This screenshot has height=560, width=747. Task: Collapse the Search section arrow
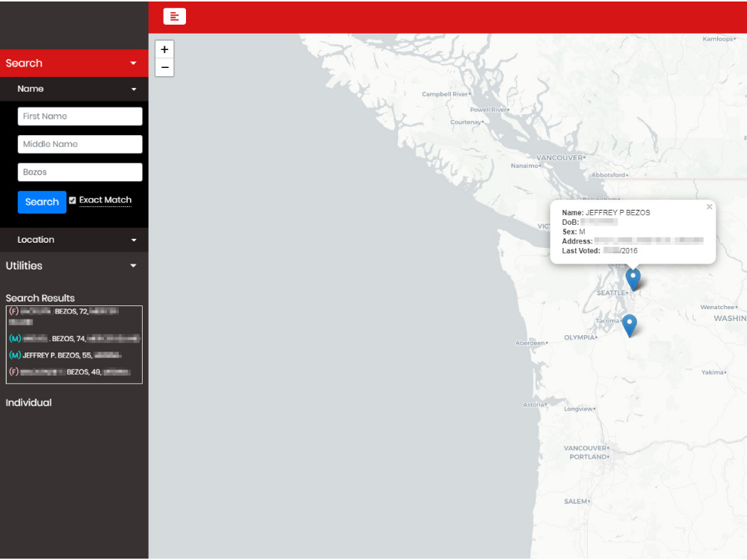click(x=134, y=63)
